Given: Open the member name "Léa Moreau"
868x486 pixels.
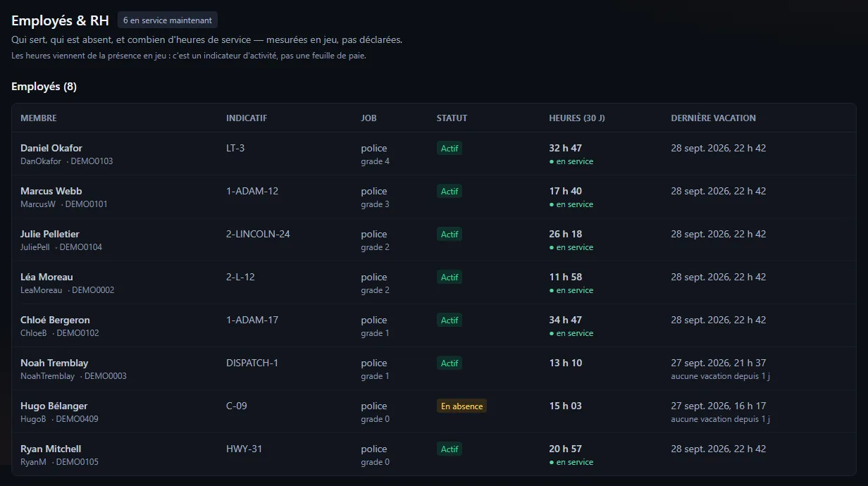Looking at the screenshot, I should pyautogui.click(x=46, y=277).
